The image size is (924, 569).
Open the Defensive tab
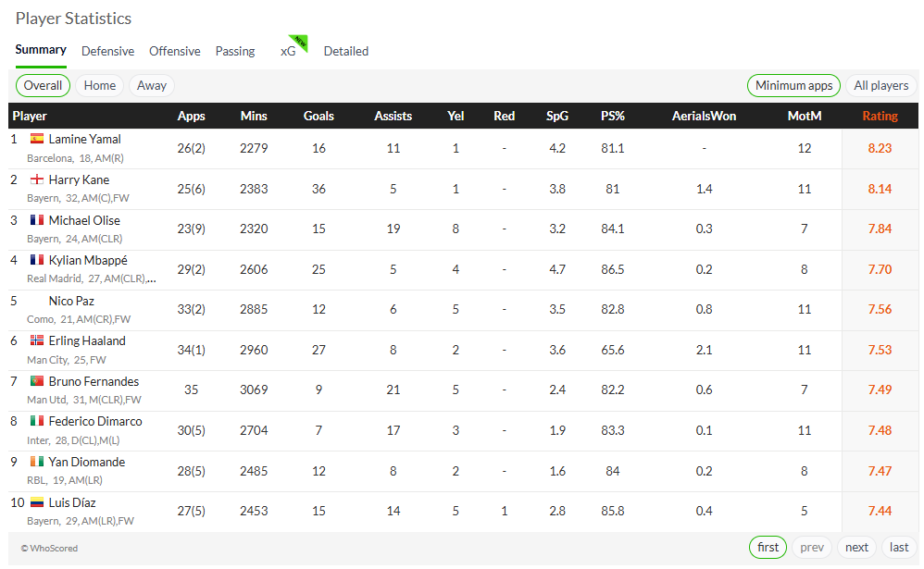tap(107, 51)
